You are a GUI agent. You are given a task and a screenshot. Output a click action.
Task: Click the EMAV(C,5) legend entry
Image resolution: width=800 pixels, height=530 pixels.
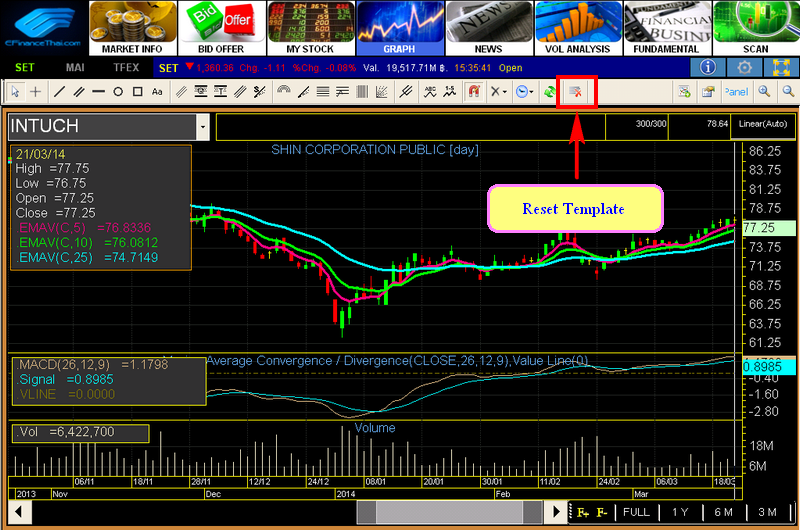click(x=84, y=228)
